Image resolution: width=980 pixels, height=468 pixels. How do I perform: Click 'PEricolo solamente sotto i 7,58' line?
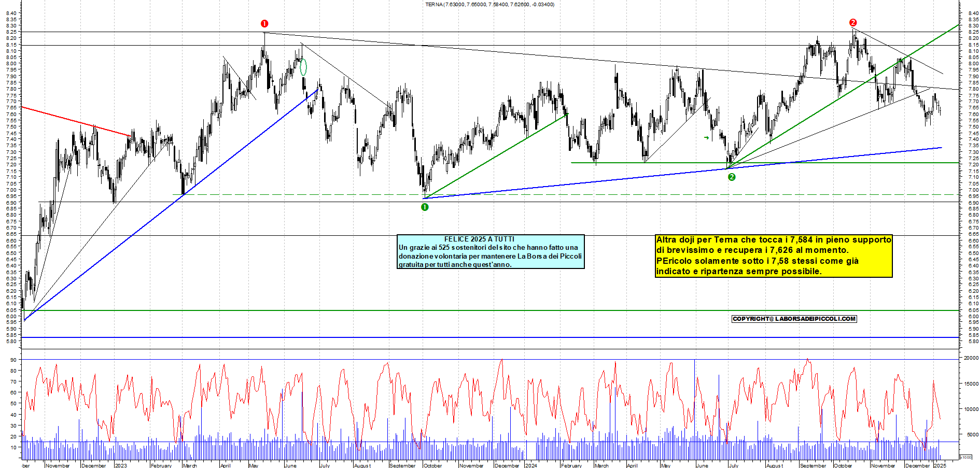(758, 261)
